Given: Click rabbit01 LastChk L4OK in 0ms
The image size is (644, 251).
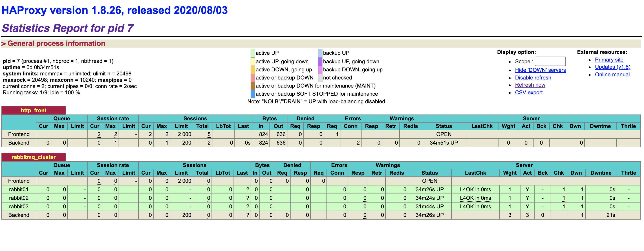Looking at the screenshot, I should point(475,189).
